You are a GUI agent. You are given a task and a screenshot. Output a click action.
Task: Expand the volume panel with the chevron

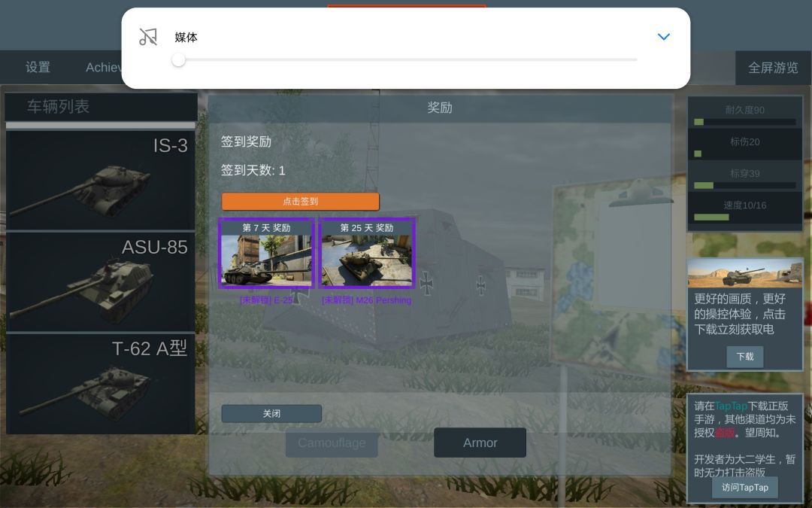(663, 37)
